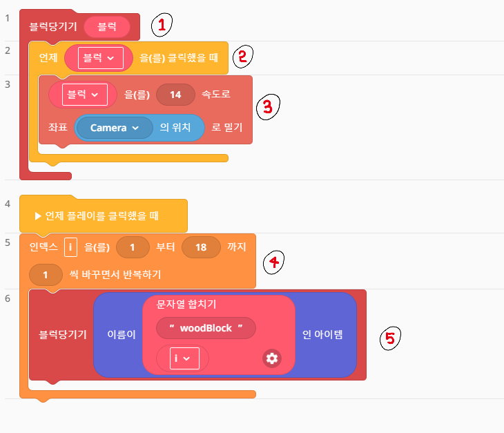Screen dimensions: 504x433
Task: Click the woodBlock string text field
Action: click(x=206, y=328)
